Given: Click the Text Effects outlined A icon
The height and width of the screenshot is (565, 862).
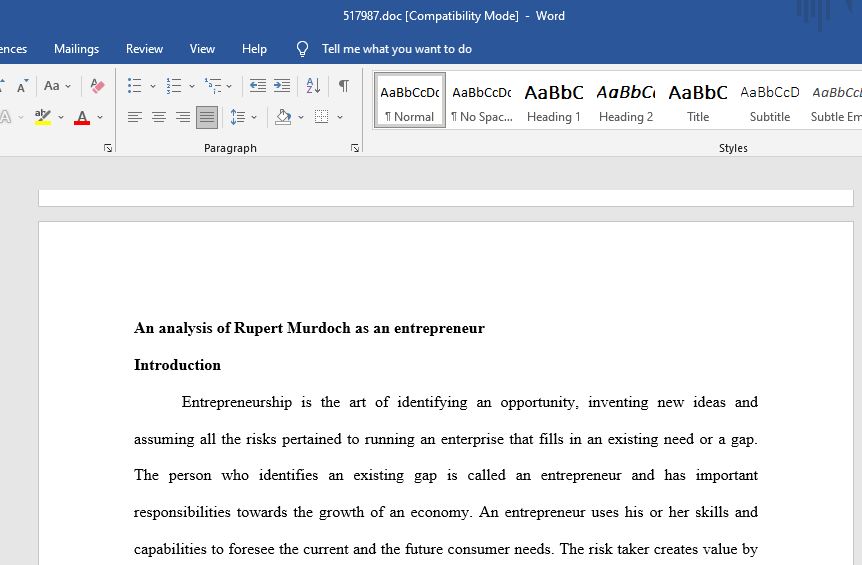Looking at the screenshot, I should (5, 117).
